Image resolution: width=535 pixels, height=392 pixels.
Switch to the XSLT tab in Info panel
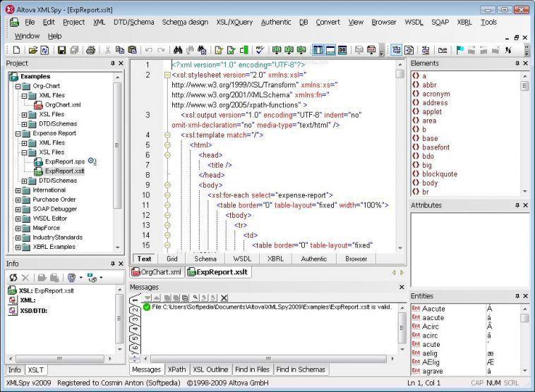click(36, 370)
